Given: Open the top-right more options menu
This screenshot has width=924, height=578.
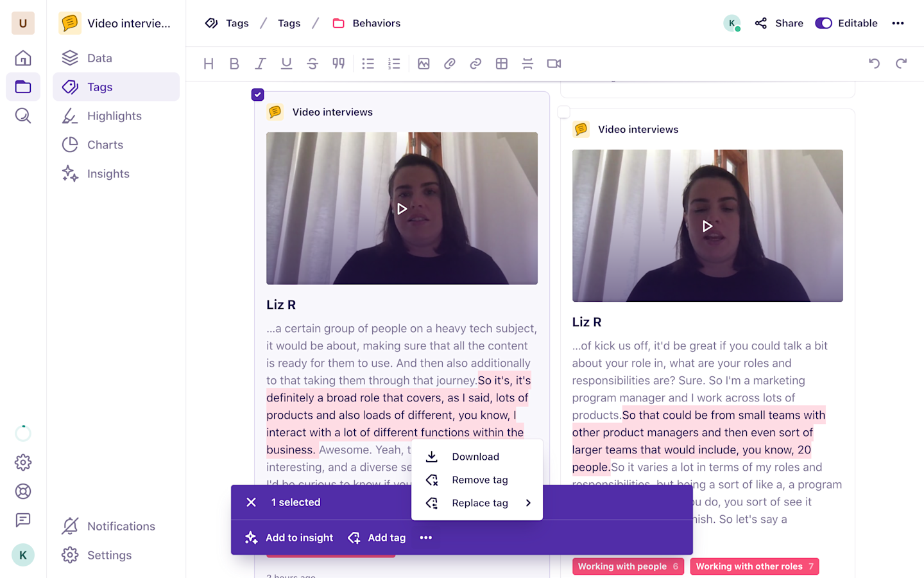Looking at the screenshot, I should click(898, 23).
